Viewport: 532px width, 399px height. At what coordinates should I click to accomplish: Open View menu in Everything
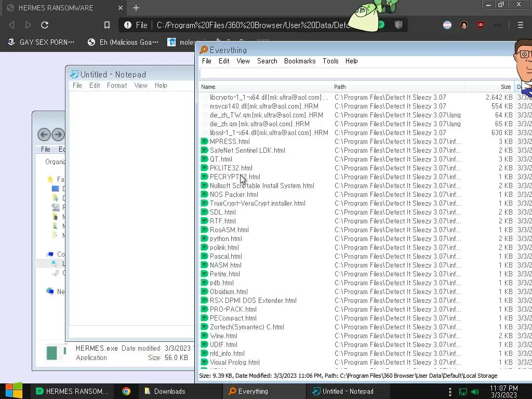click(243, 61)
